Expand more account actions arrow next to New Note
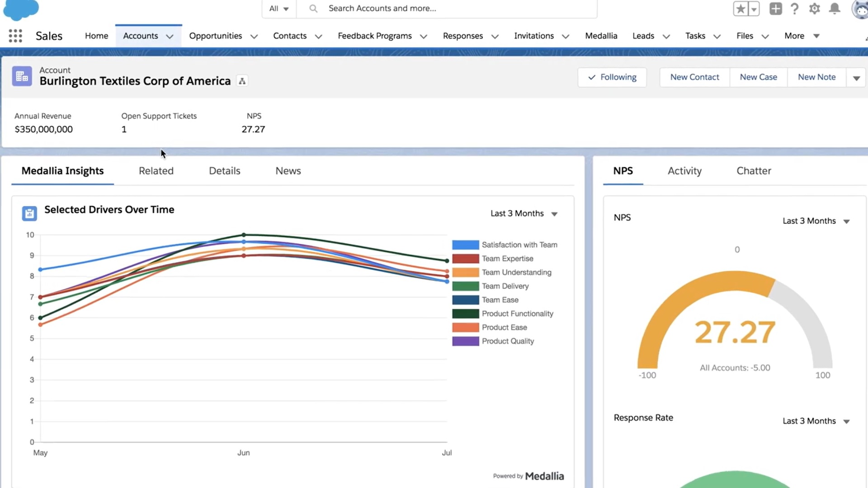Screen dimensions: 868x488 click(x=856, y=78)
